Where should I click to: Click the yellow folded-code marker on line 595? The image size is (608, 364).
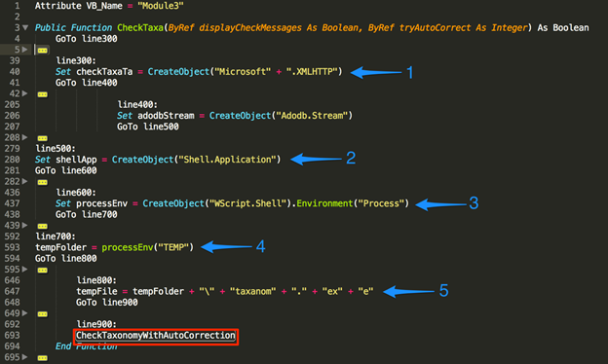point(43,270)
